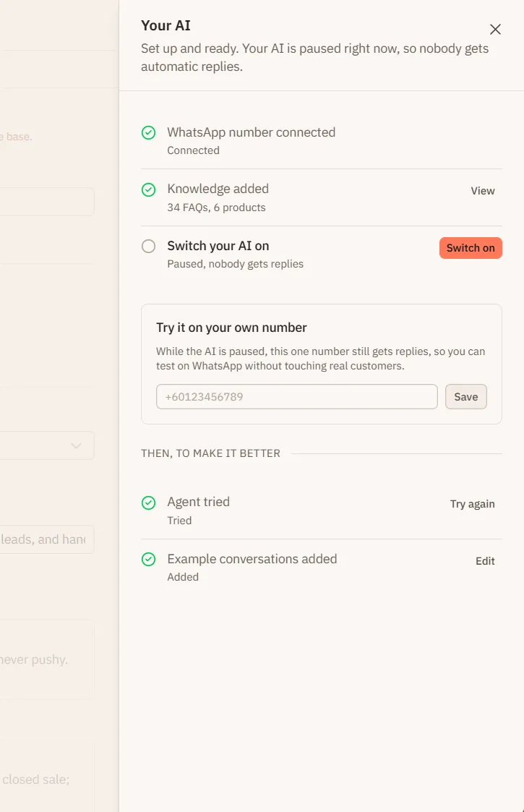Focus the +60123456789 phone number field
Image resolution: width=524 pixels, height=812 pixels.
[x=296, y=397]
